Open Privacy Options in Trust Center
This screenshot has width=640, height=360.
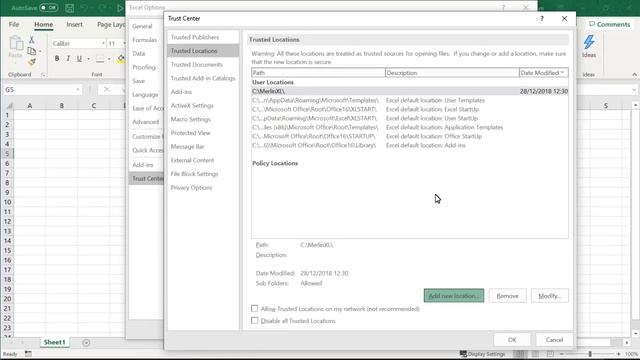(203, 187)
